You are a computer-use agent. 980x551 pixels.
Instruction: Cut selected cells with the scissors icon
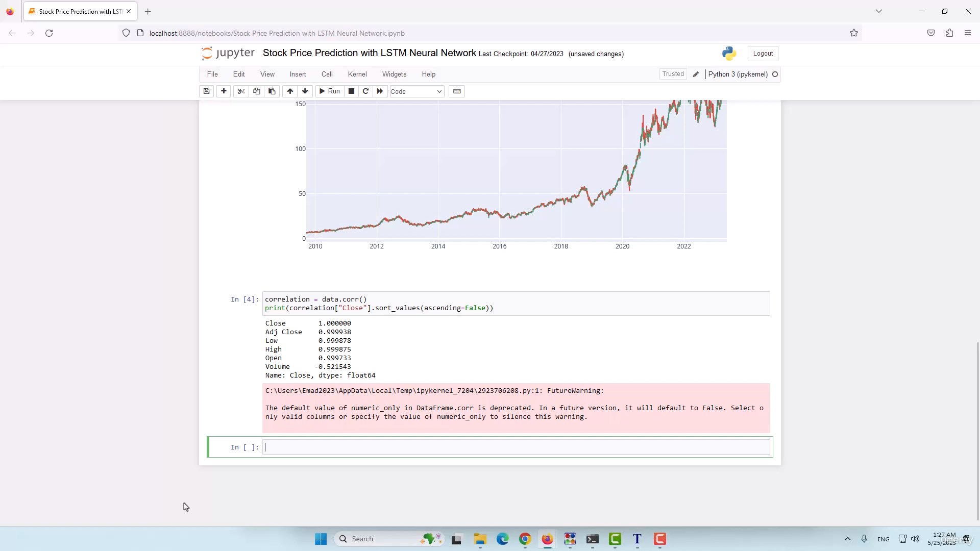tap(241, 91)
